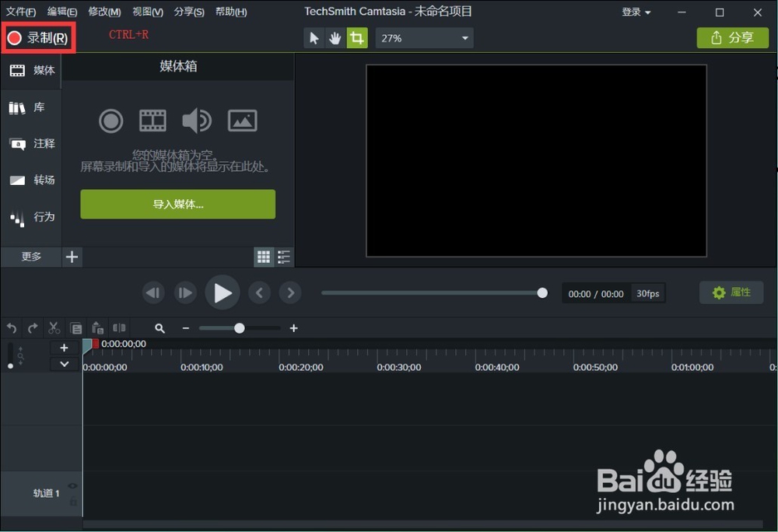The image size is (778, 532).
Task: Zoom in timeline with the plus button
Action: [x=294, y=328]
